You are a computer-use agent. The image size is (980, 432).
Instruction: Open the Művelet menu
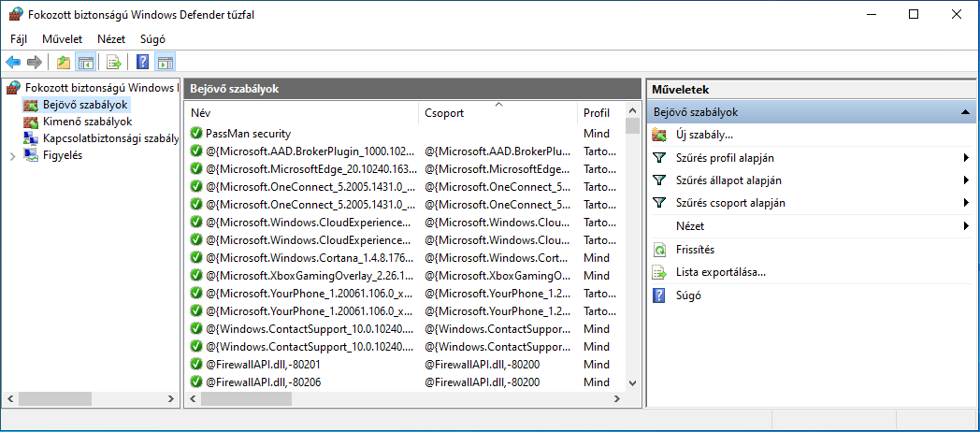(62, 38)
